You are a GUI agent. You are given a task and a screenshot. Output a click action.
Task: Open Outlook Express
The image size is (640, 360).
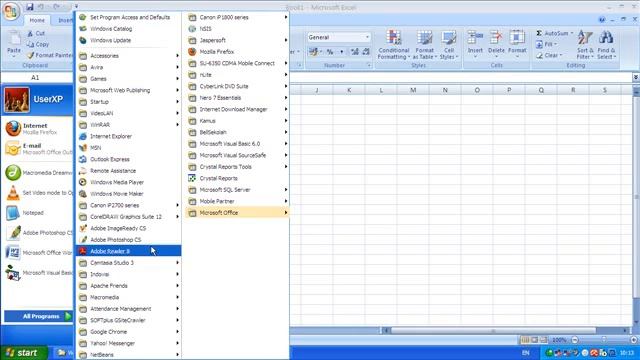tap(128, 160)
